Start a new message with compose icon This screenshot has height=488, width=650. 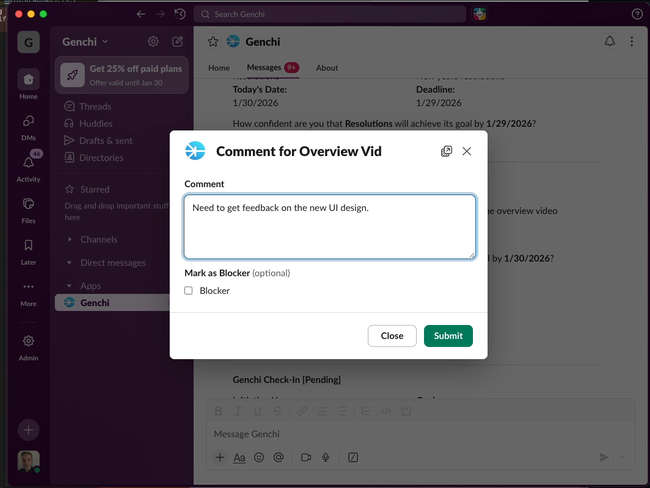(177, 41)
